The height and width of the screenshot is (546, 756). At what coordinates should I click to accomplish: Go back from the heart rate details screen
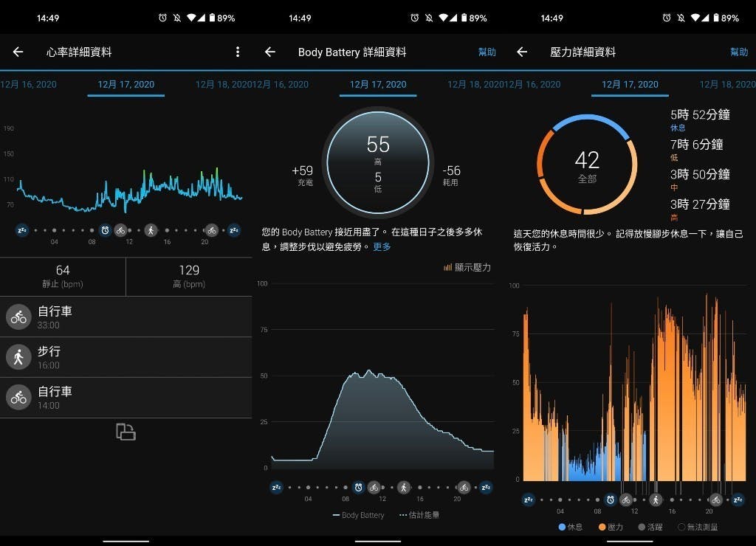18,52
